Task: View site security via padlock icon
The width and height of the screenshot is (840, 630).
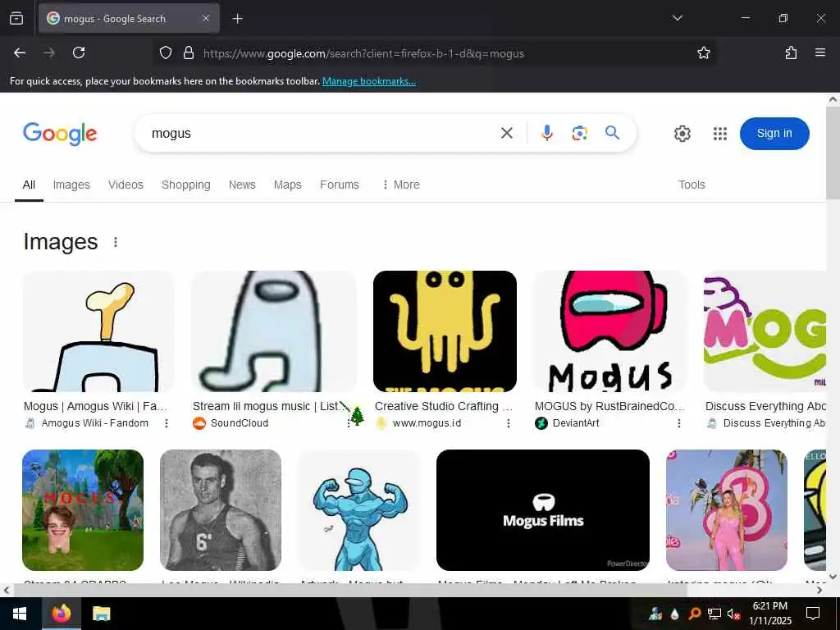Action: 188,52
